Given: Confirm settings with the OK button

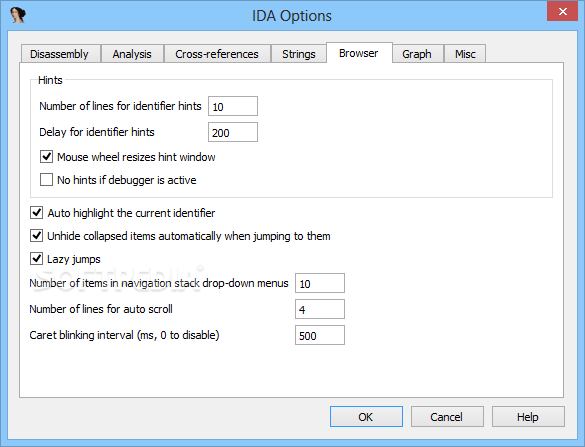Looking at the screenshot, I should point(366,416).
